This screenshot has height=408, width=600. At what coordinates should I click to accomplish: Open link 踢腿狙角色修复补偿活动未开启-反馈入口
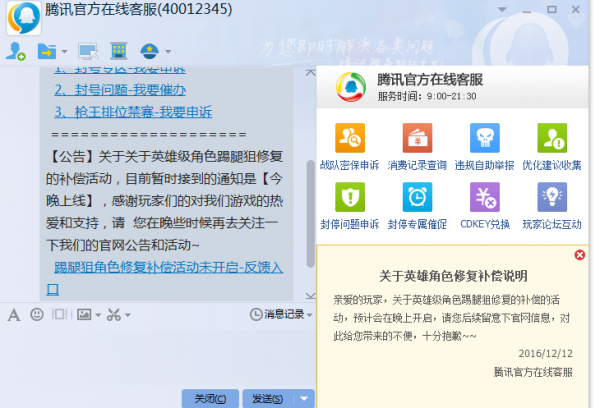point(168,267)
